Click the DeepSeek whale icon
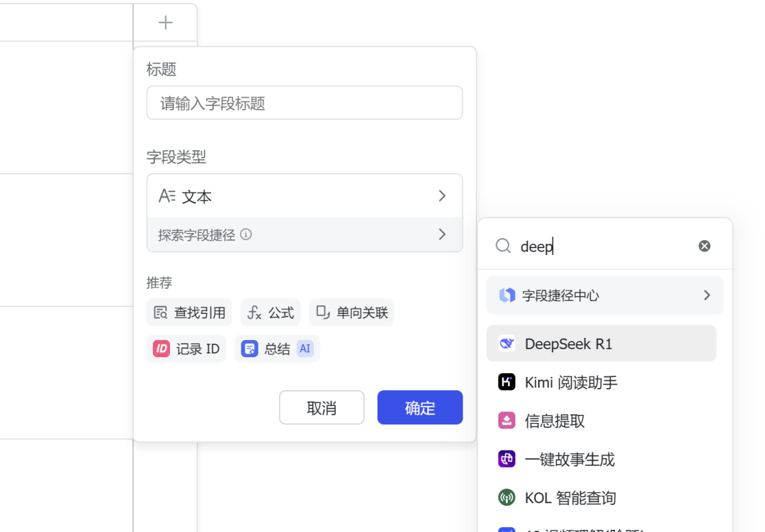This screenshot has width=765, height=532. pos(507,344)
